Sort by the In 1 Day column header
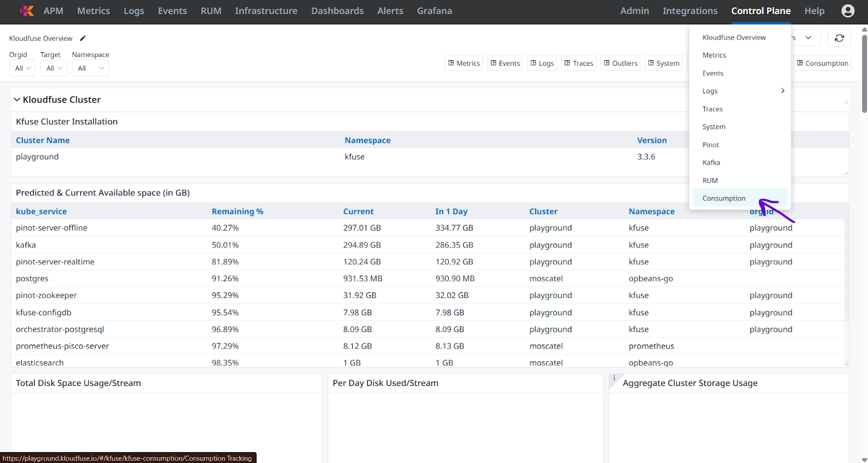868x463 pixels. [x=451, y=212]
